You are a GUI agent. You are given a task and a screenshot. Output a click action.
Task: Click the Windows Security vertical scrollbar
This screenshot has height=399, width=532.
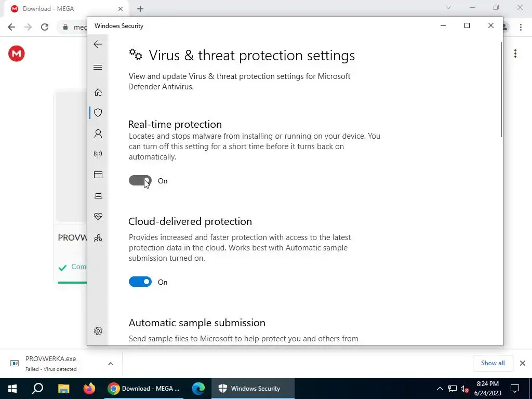coord(501,89)
